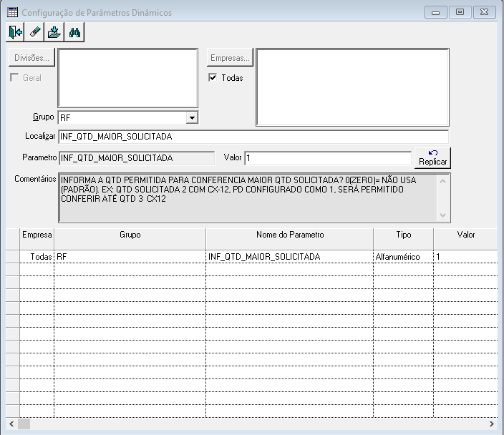The width and height of the screenshot is (504, 435).
Task: Select the RF cell in grid row
Action: click(x=130, y=257)
